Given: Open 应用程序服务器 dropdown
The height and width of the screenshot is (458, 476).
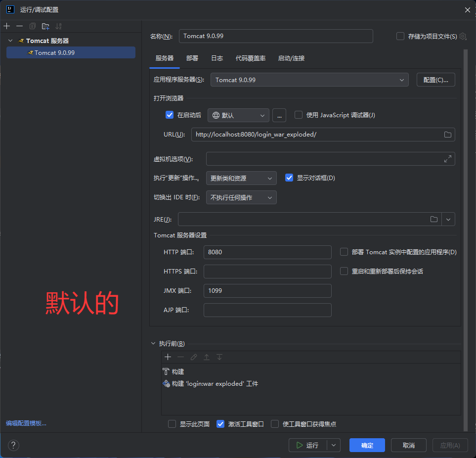Looking at the screenshot, I should click(309, 80).
